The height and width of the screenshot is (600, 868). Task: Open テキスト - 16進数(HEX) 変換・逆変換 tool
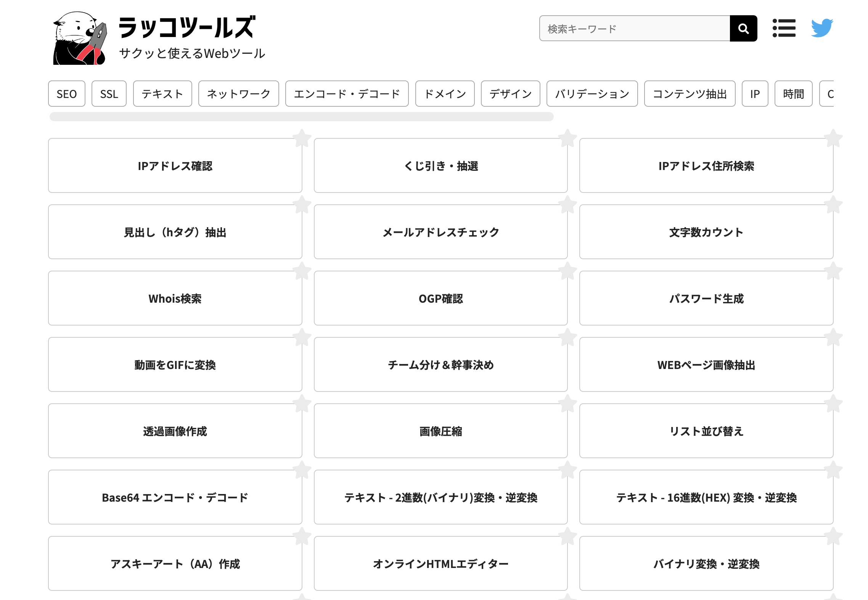(x=706, y=497)
